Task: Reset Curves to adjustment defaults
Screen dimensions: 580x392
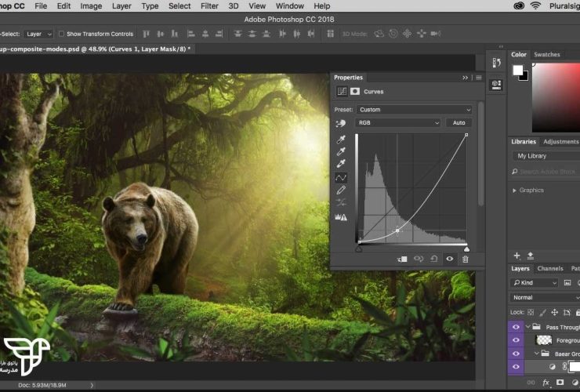Action: point(434,260)
